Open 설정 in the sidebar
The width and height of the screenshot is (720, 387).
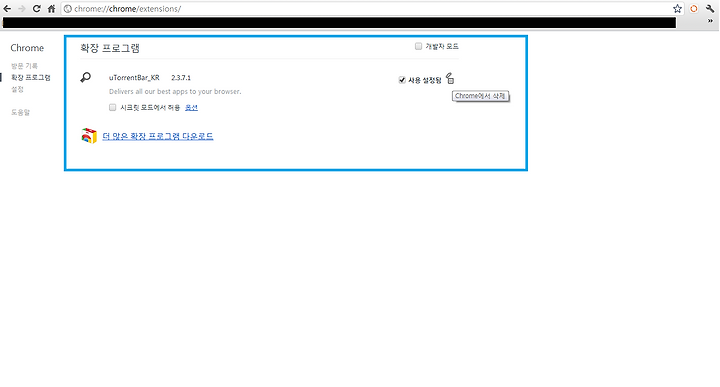pyautogui.click(x=17, y=89)
